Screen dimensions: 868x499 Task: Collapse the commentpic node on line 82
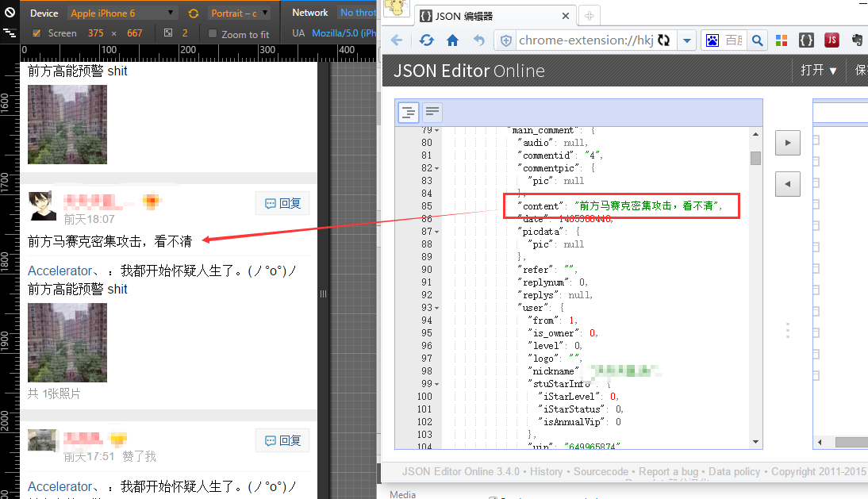point(436,168)
